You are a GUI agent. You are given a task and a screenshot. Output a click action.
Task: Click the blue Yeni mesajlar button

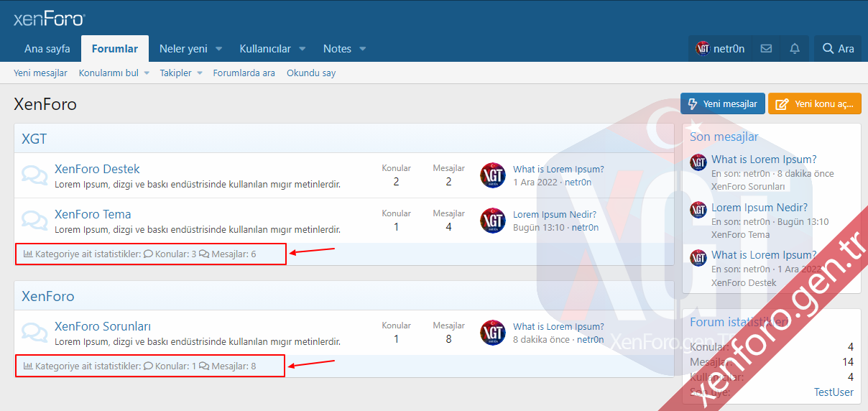pos(722,103)
